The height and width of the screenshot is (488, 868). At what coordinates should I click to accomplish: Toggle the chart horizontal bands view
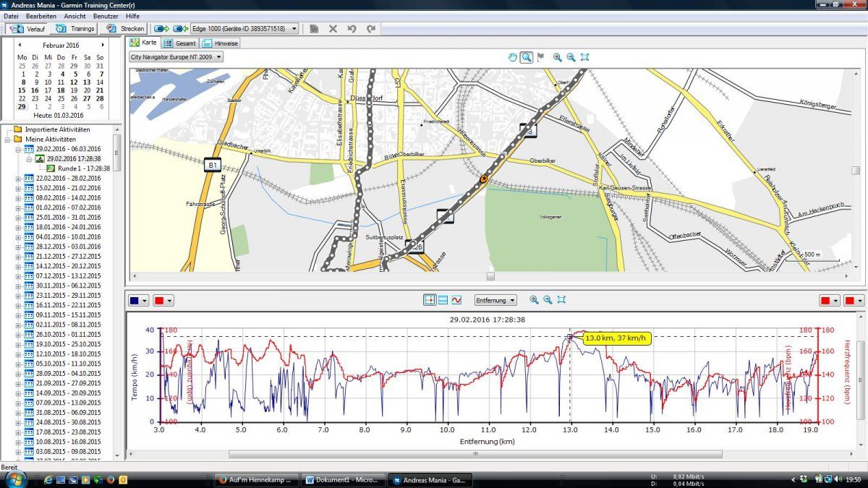(x=443, y=299)
